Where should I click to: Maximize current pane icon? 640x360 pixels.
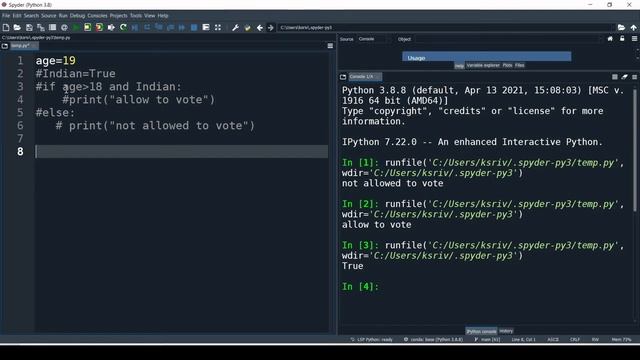click(206, 27)
